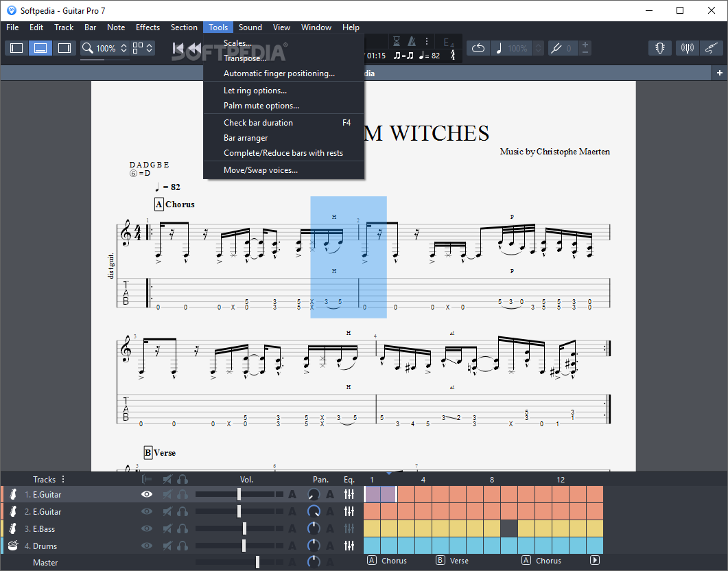The width and height of the screenshot is (728, 571).
Task: Go to the first bar
Action: (177, 48)
